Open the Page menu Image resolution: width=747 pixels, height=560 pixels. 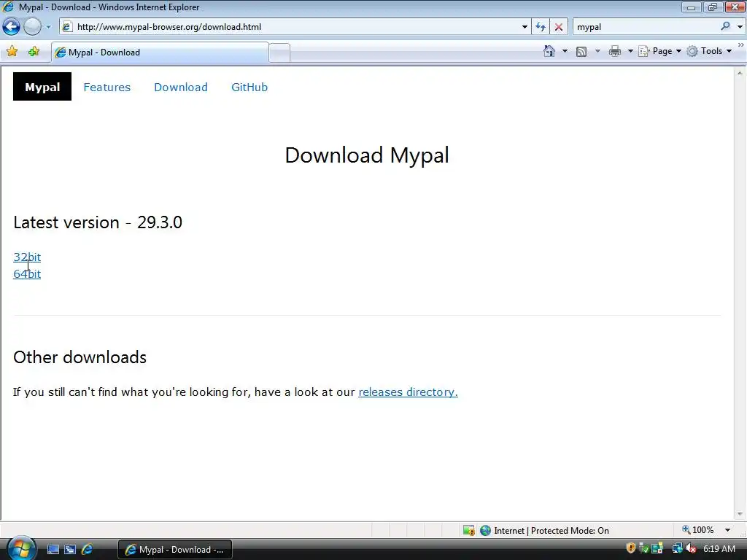click(659, 51)
